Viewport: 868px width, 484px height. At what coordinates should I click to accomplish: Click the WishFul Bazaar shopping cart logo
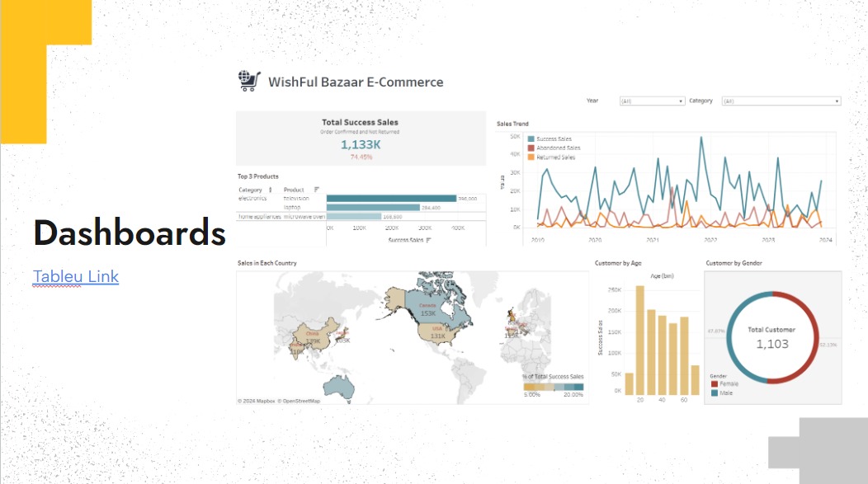tap(249, 81)
